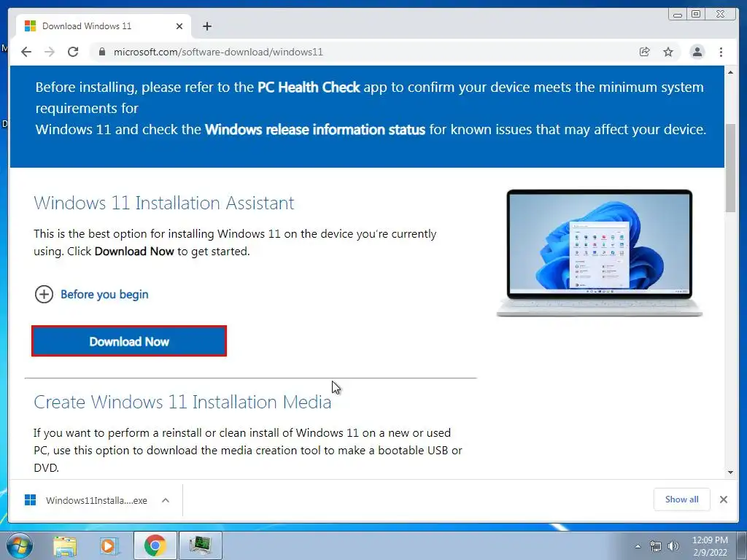Close the downloads bar
This screenshot has height=560, width=747.
[x=723, y=499]
